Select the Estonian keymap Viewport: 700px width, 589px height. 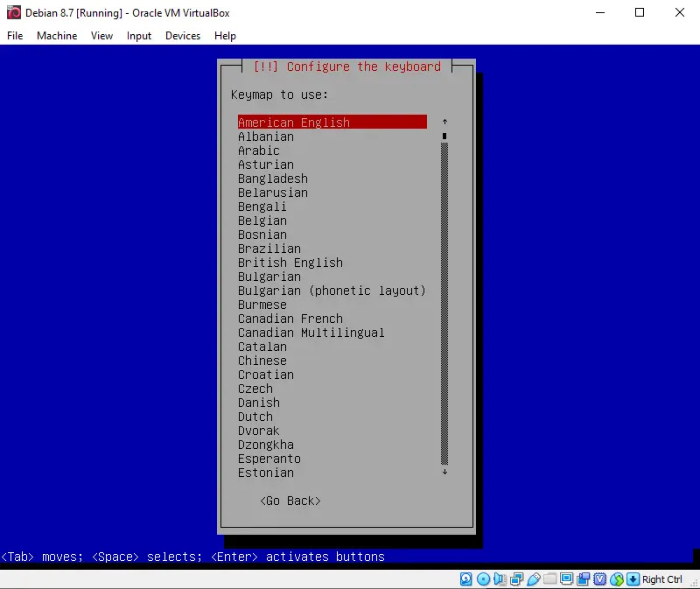point(332,473)
